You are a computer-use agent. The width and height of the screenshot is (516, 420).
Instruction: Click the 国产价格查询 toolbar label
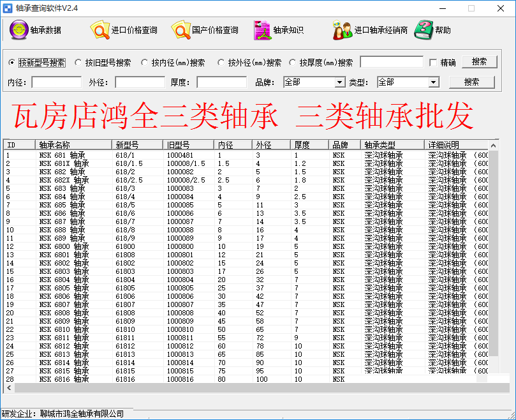(x=215, y=30)
